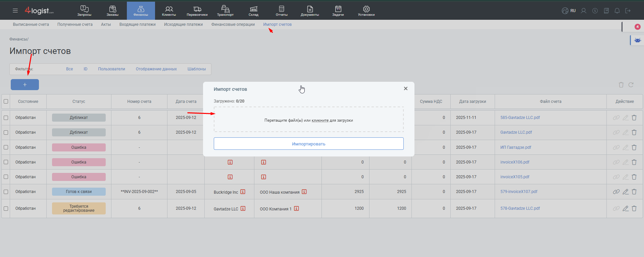Click the logout icon in top bar

click(x=628, y=11)
